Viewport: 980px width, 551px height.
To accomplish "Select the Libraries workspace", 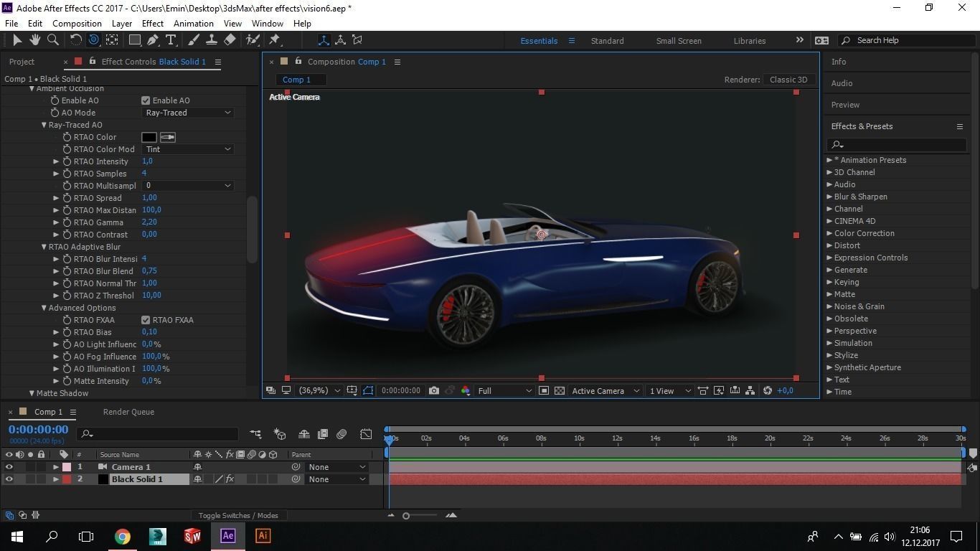I will tap(750, 41).
